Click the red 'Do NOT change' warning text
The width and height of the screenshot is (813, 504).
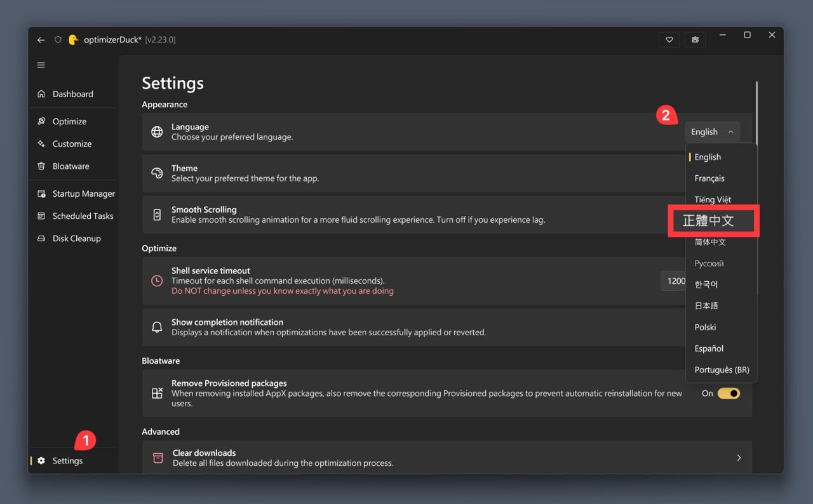pyautogui.click(x=283, y=291)
